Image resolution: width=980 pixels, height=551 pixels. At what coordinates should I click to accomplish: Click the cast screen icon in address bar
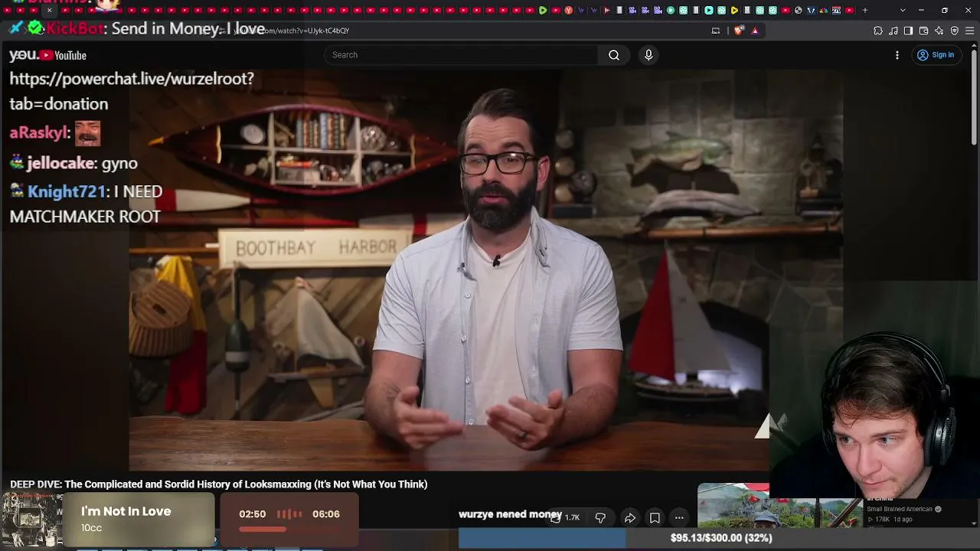pos(716,31)
